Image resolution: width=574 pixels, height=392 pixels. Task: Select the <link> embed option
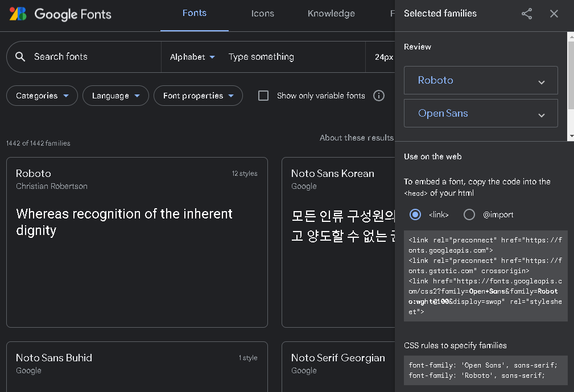tap(415, 214)
